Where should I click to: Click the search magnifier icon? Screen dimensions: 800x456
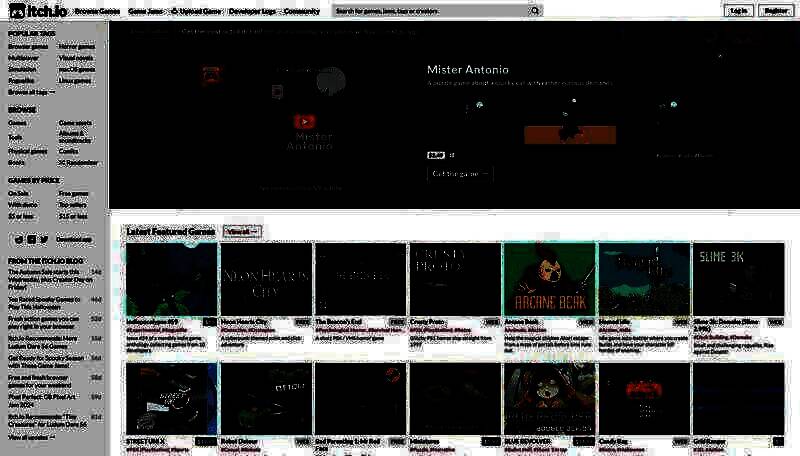coord(535,11)
